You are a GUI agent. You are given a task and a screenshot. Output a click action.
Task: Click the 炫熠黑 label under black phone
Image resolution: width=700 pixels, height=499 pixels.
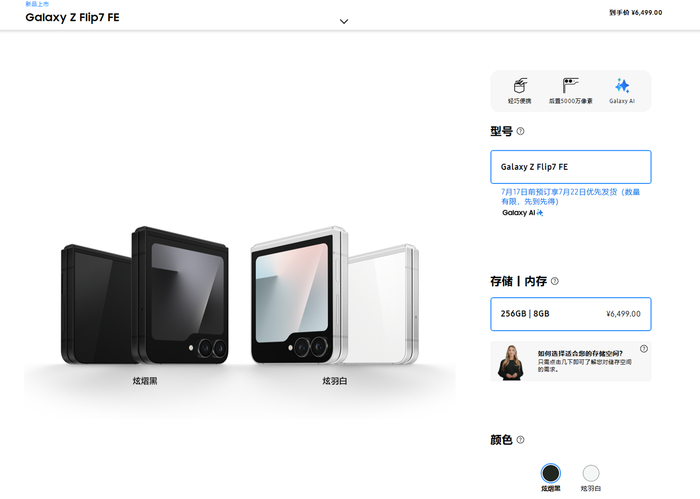[145, 381]
